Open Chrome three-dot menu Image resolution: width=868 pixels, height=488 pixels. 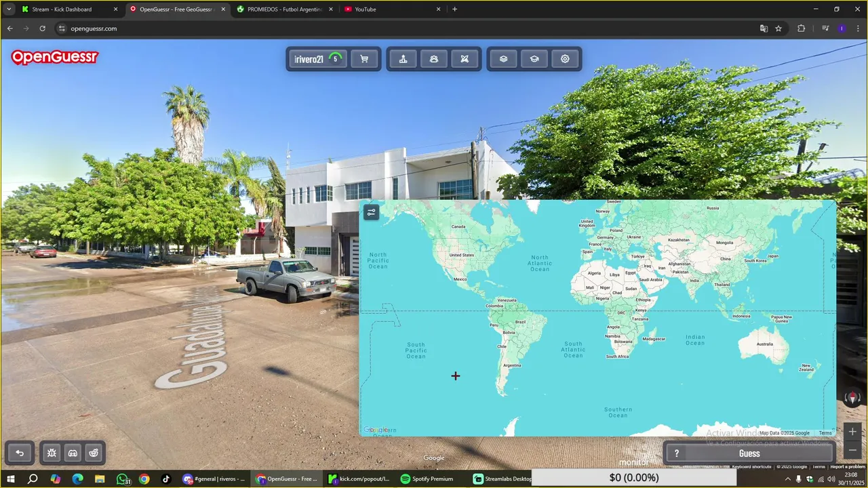click(x=857, y=28)
